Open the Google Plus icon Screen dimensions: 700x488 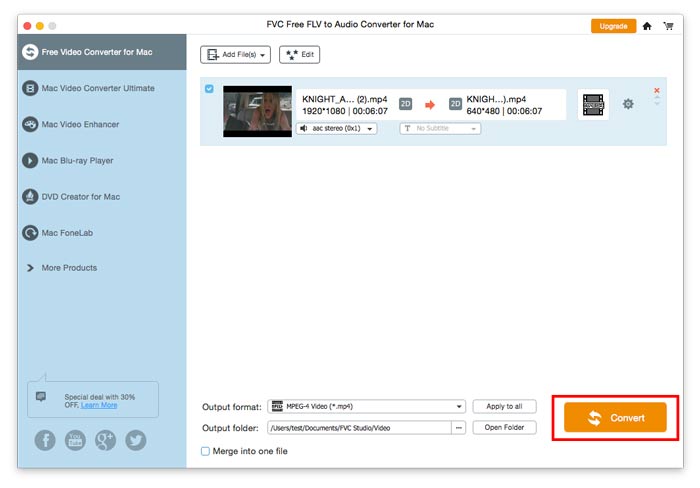coord(105,440)
